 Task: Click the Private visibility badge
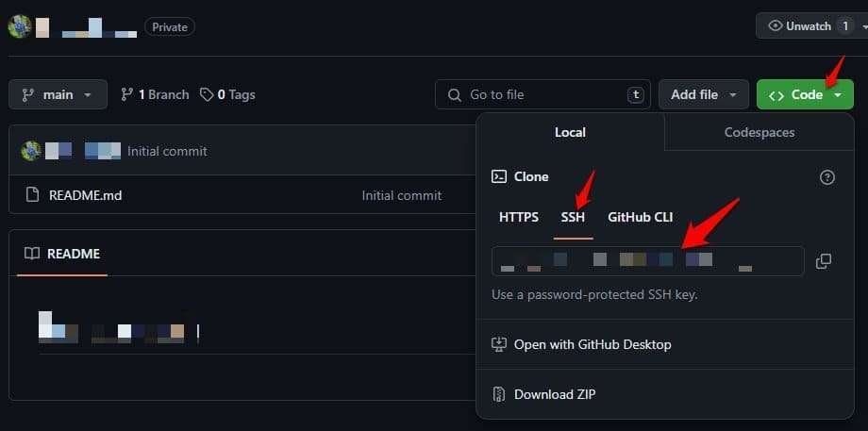pos(170,26)
